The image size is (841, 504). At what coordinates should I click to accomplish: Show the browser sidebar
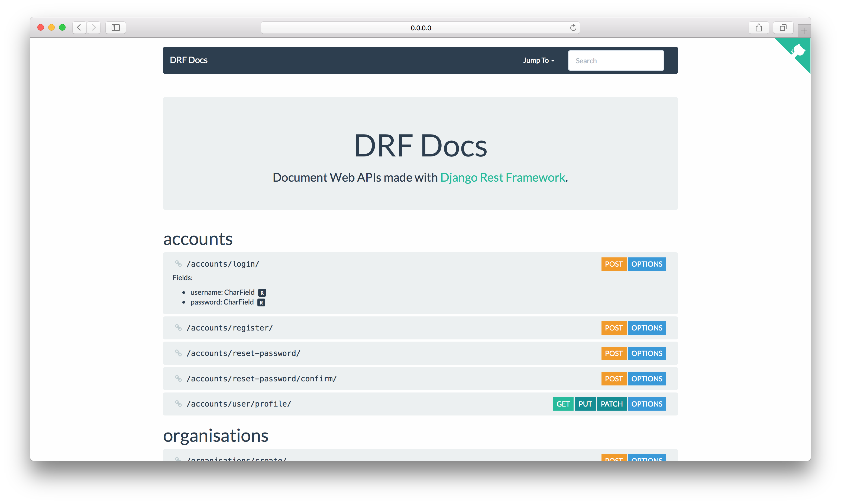(116, 28)
